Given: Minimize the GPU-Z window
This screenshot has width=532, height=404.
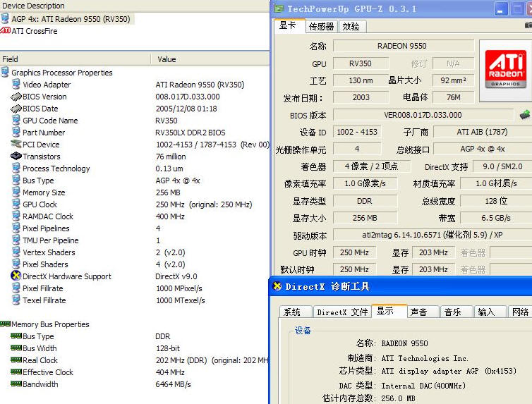Looking at the screenshot, I should pyautogui.click(x=500, y=9).
